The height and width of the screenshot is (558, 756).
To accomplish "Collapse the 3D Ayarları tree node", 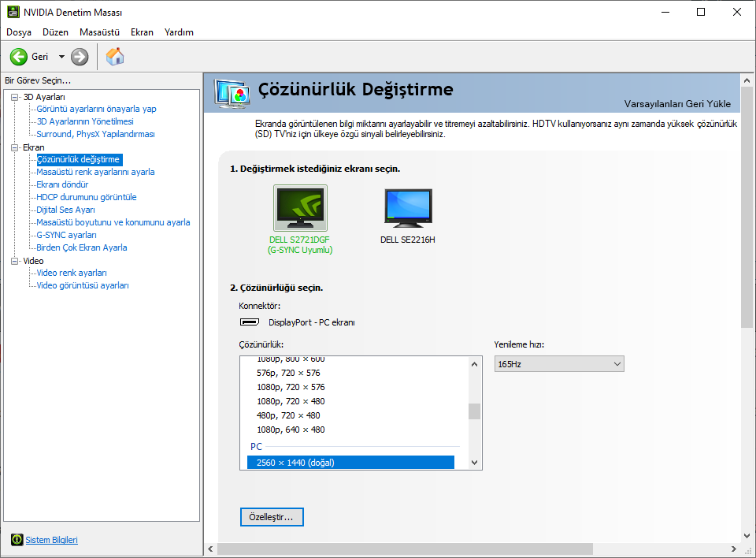I will 14,97.
